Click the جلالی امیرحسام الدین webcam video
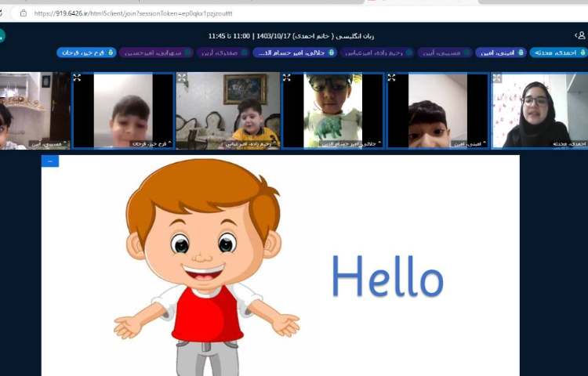The width and height of the screenshot is (588, 376). (333, 111)
